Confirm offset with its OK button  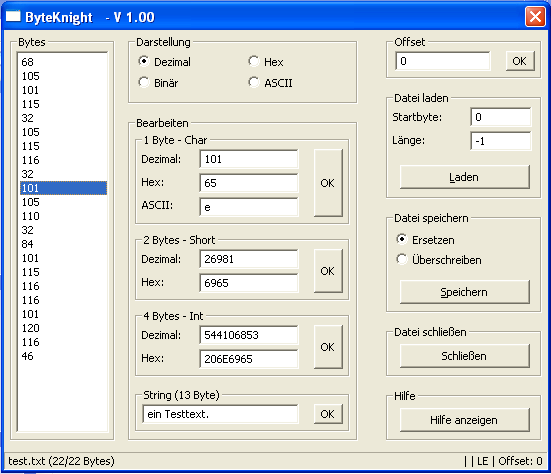(520, 61)
